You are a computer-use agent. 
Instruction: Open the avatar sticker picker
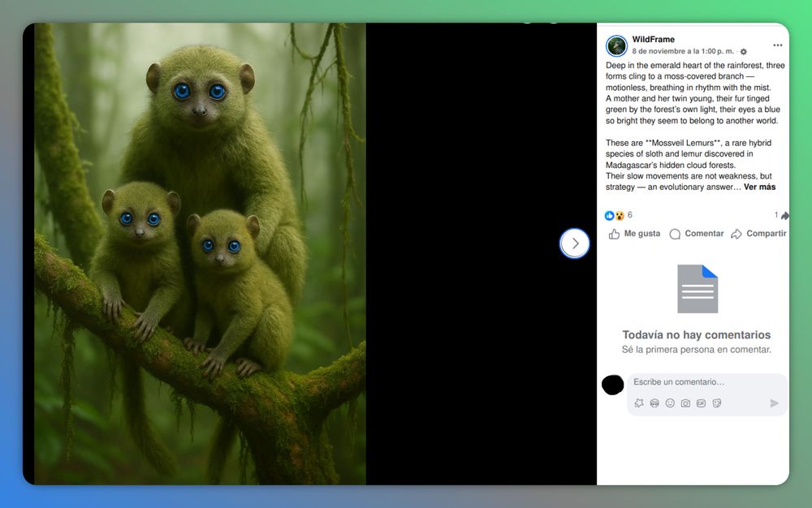pyautogui.click(x=654, y=403)
